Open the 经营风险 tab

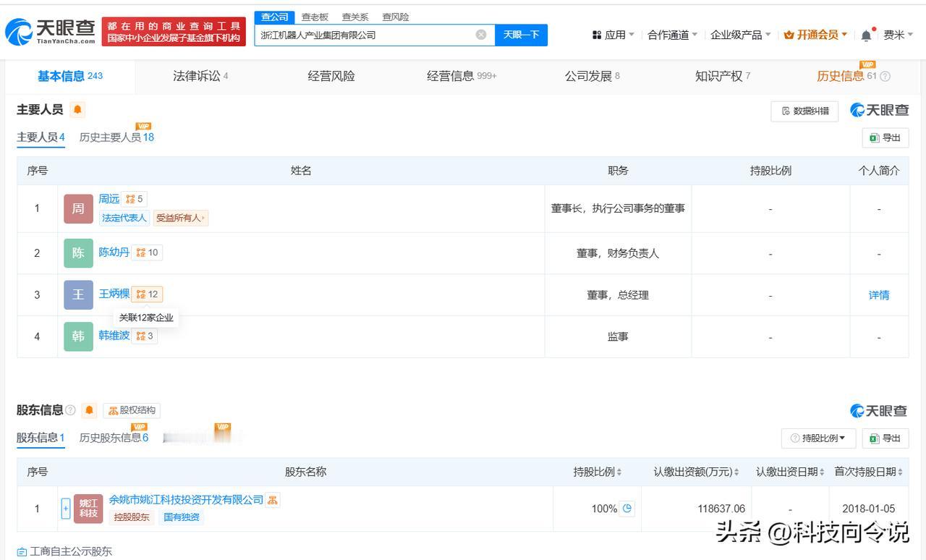coord(331,76)
